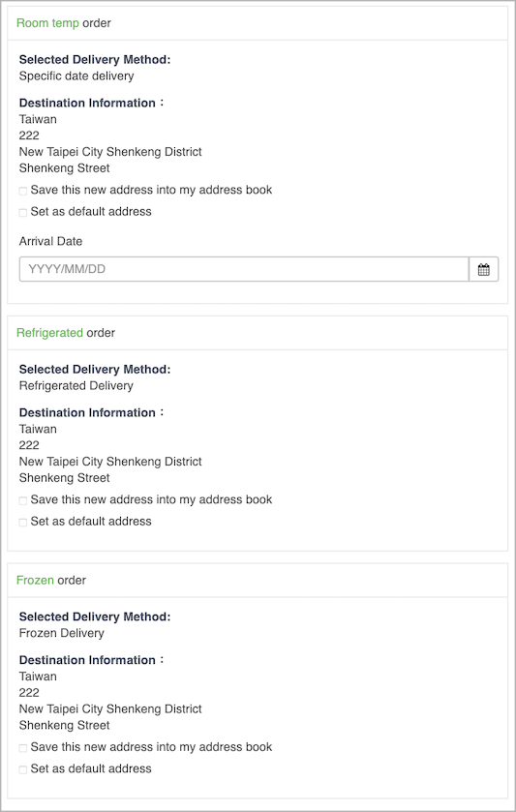
Task: Check Save this new address in Room temp order
Action: 23,191
